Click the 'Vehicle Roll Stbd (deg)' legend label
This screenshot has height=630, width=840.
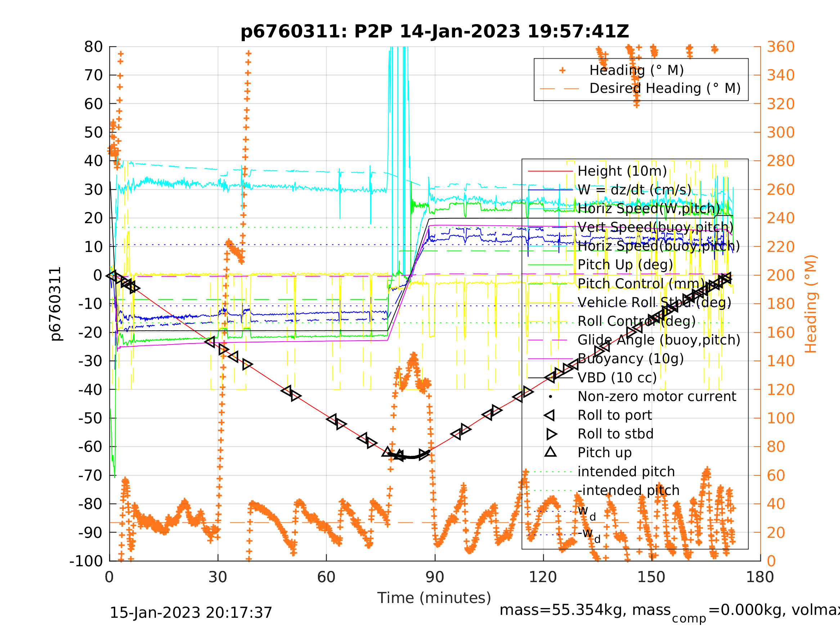[654, 302]
